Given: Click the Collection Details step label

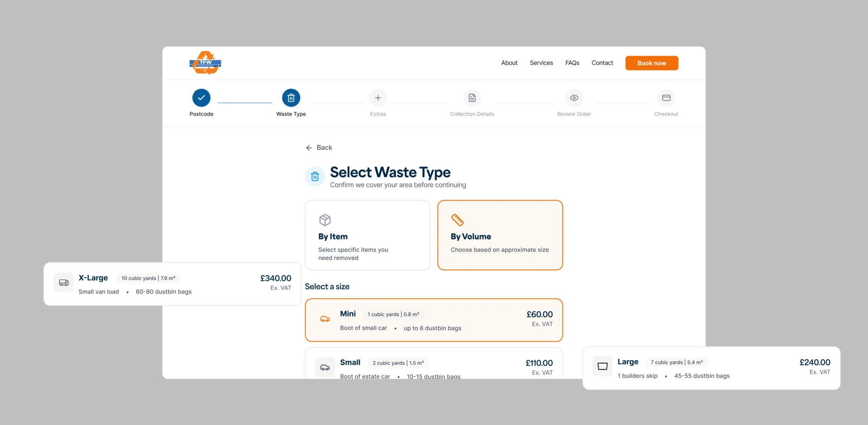Looking at the screenshot, I should [x=472, y=114].
